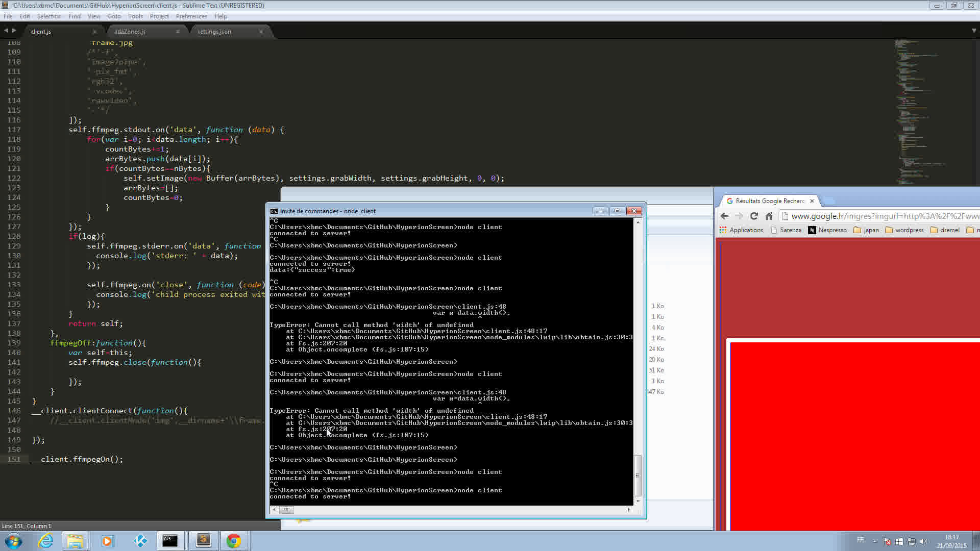This screenshot has width=980, height=551.
Task: Click Chrome's back arrow button
Action: (724, 216)
